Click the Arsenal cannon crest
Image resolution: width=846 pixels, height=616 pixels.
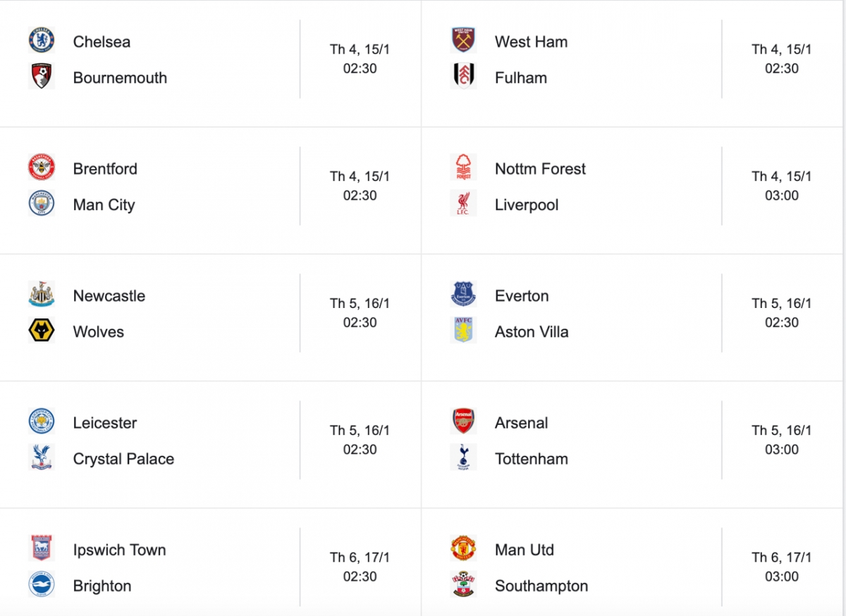[x=463, y=421]
